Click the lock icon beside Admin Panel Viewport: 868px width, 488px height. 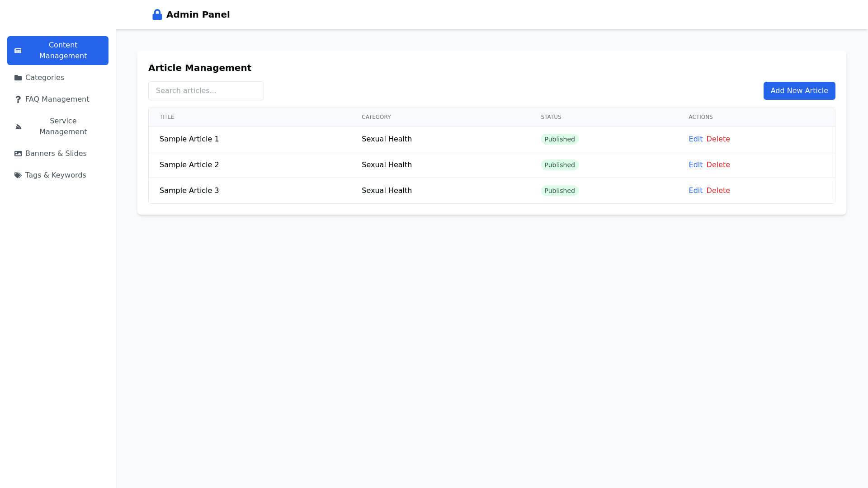pyautogui.click(x=157, y=14)
